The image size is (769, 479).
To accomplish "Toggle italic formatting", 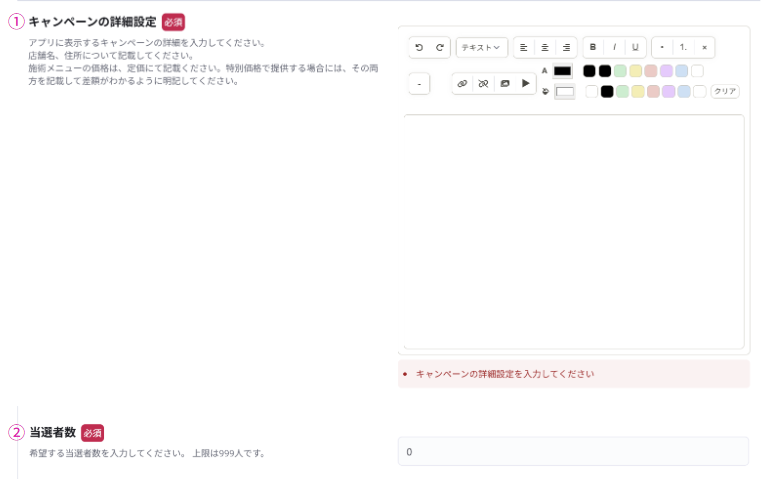I will click(614, 47).
